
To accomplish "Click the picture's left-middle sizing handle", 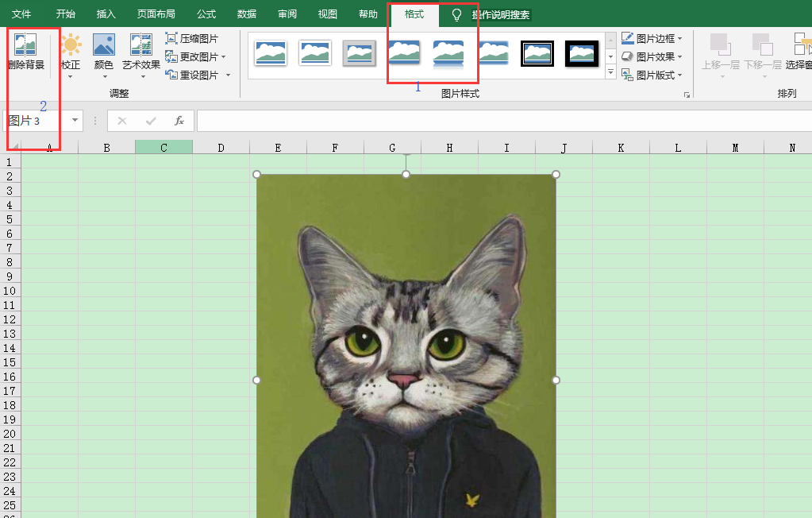I will pos(257,380).
